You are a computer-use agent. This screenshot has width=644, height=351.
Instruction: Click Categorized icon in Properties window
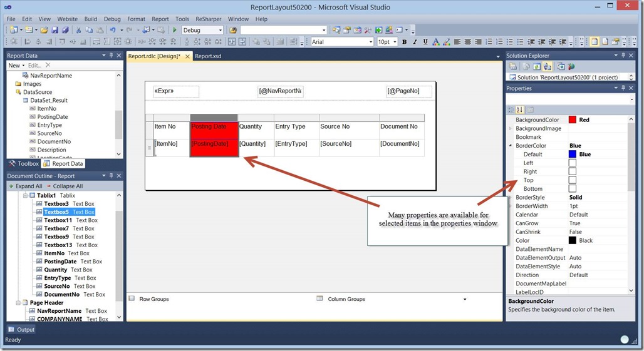click(511, 109)
